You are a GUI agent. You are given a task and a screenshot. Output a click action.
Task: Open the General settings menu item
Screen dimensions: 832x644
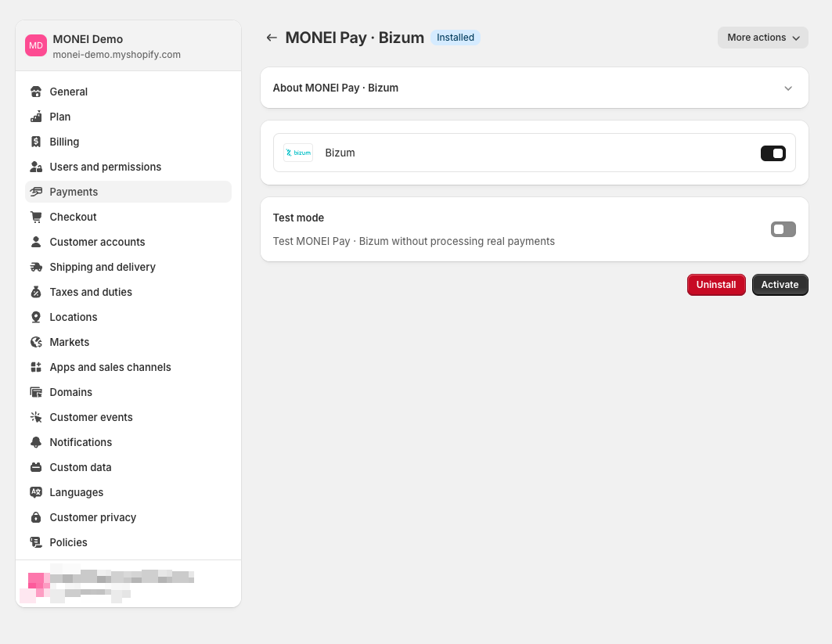click(x=128, y=92)
